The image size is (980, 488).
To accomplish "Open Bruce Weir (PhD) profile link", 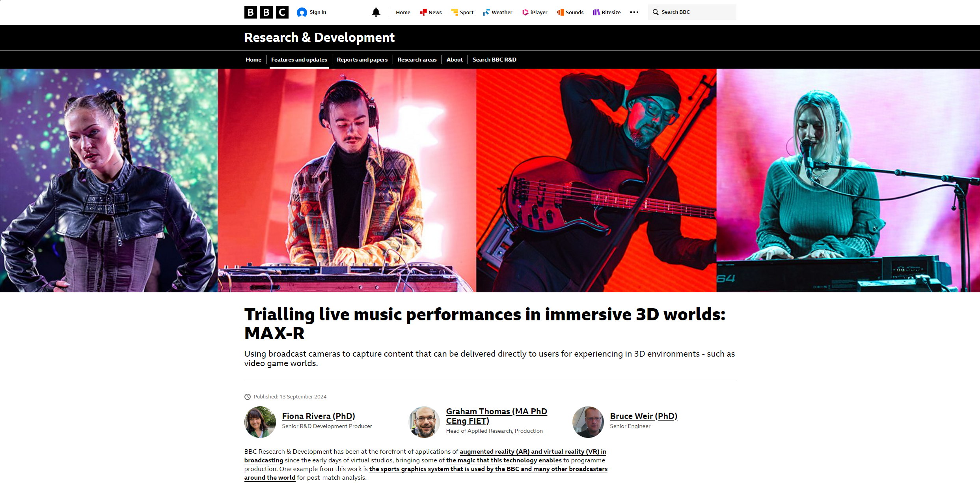I will [x=643, y=416].
